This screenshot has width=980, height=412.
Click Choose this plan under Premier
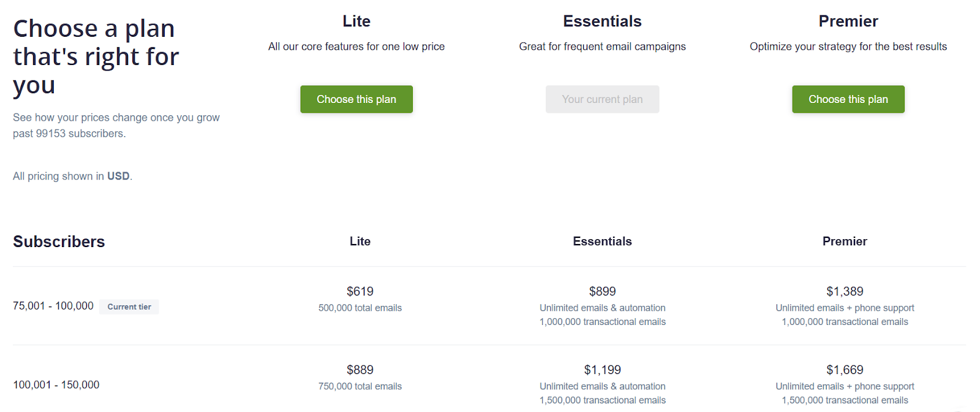pyautogui.click(x=848, y=99)
